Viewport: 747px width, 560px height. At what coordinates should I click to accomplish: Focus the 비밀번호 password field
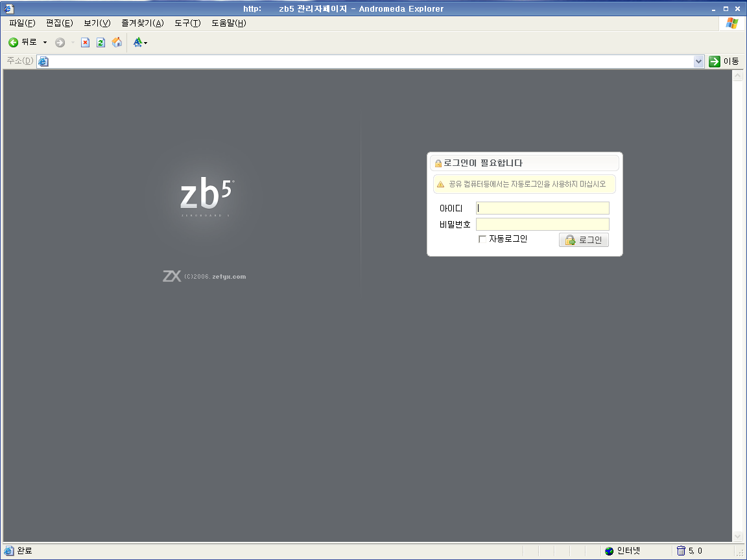tap(543, 224)
